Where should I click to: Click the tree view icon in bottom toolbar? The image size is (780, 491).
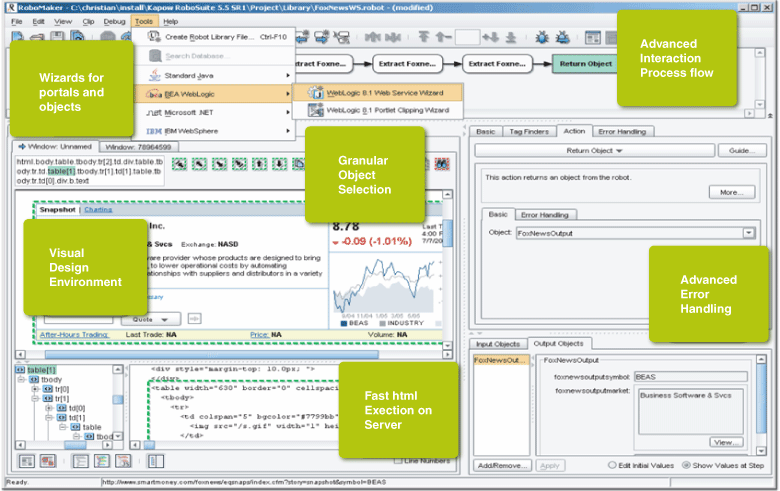point(80,461)
